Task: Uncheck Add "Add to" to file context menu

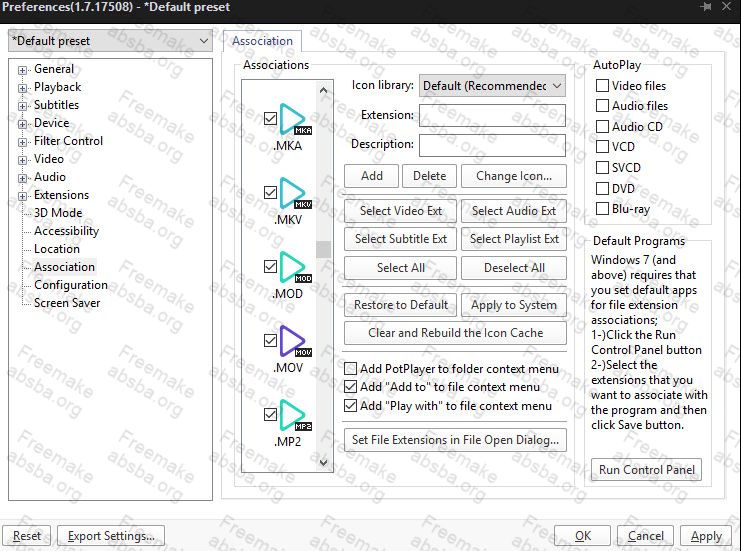Action: 350,387
